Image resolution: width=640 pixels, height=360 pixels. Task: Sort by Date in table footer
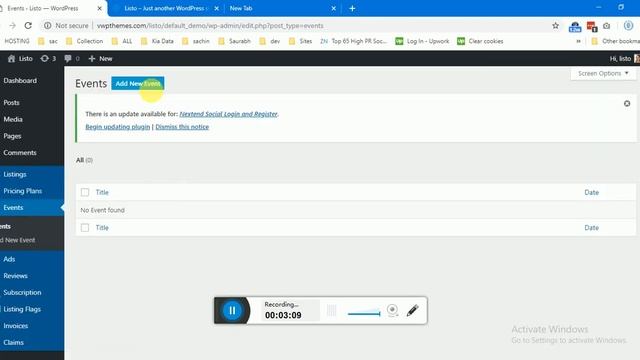click(x=591, y=228)
